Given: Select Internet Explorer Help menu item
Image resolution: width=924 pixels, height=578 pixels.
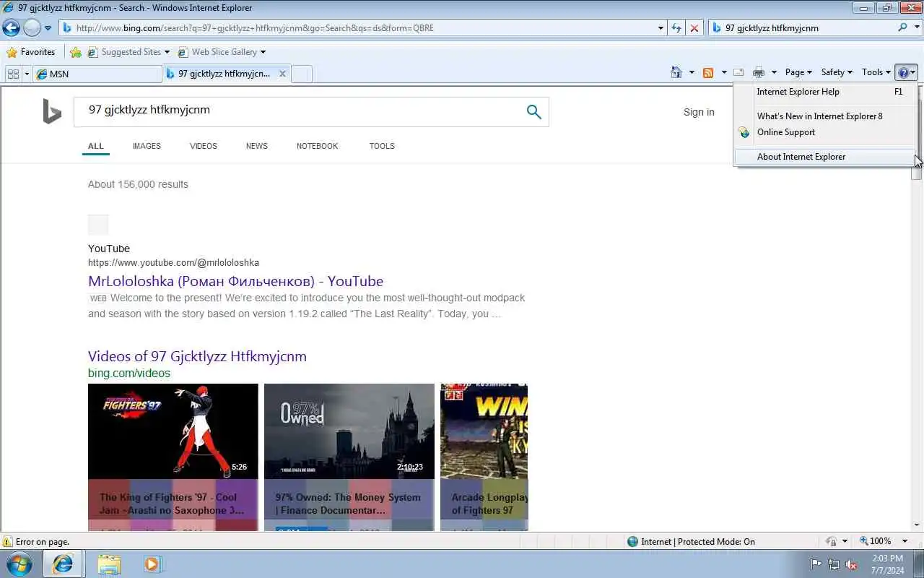Looking at the screenshot, I should tap(826, 92).
